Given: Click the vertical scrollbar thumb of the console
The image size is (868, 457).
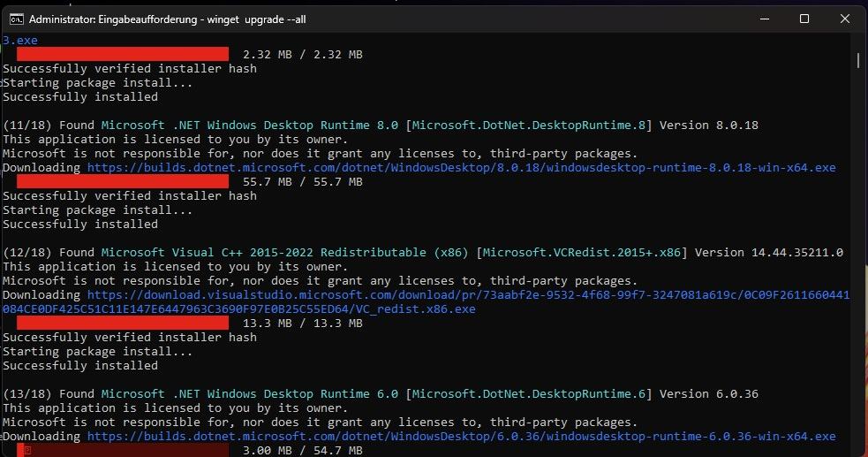Looking at the screenshot, I should (858, 60).
